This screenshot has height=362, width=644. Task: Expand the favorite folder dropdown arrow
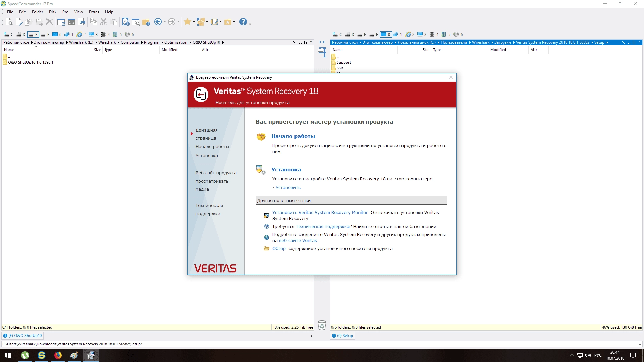coord(234,22)
